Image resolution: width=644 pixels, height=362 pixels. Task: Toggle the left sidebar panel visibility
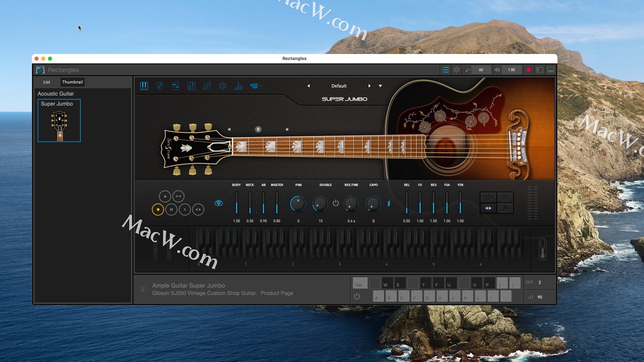click(540, 70)
